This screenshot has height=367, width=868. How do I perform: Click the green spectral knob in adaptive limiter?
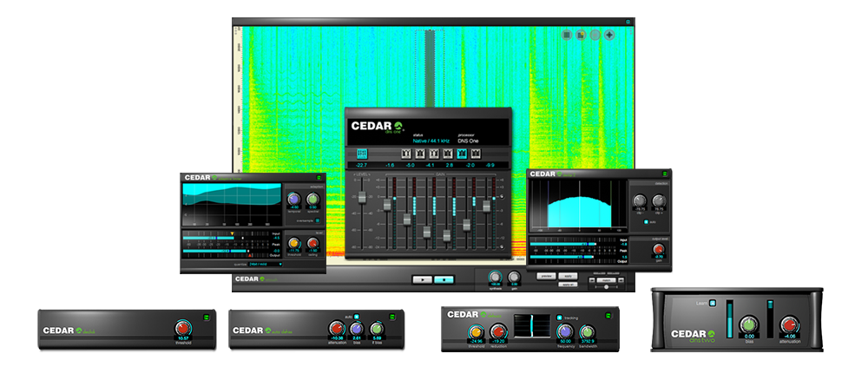[x=312, y=200]
